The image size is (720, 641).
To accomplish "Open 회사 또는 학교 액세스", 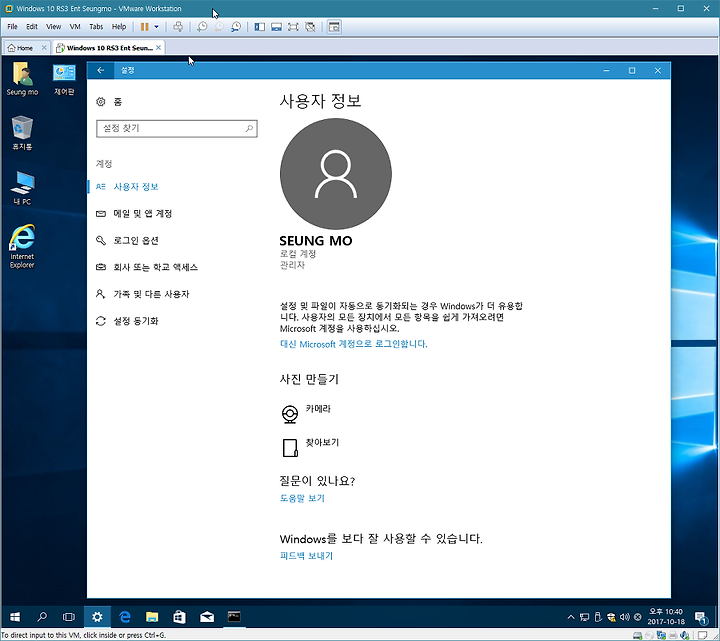I will (147, 267).
